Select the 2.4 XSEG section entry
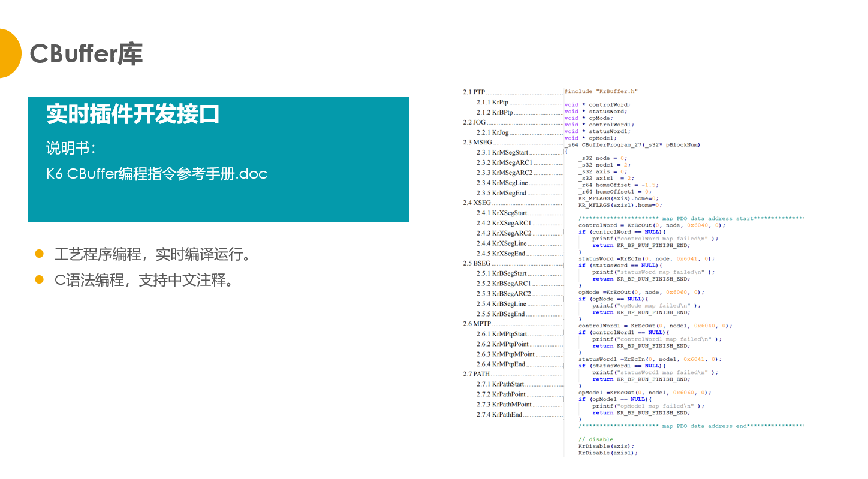The width and height of the screenshot is (868, 479). 477,203
